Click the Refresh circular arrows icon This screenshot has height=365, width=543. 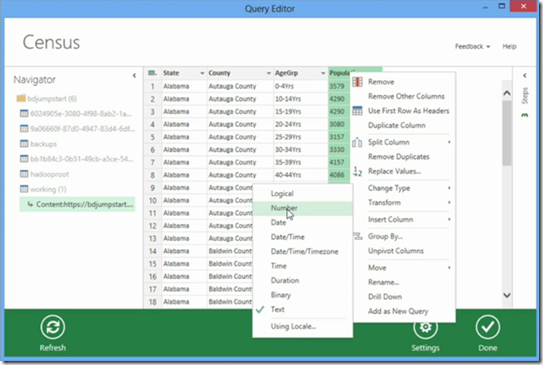point(53,327)
